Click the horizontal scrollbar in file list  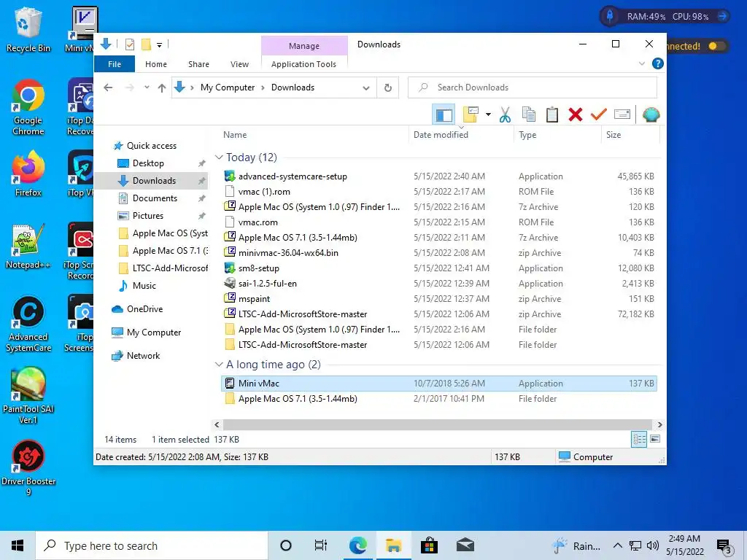tap(437, 425)
